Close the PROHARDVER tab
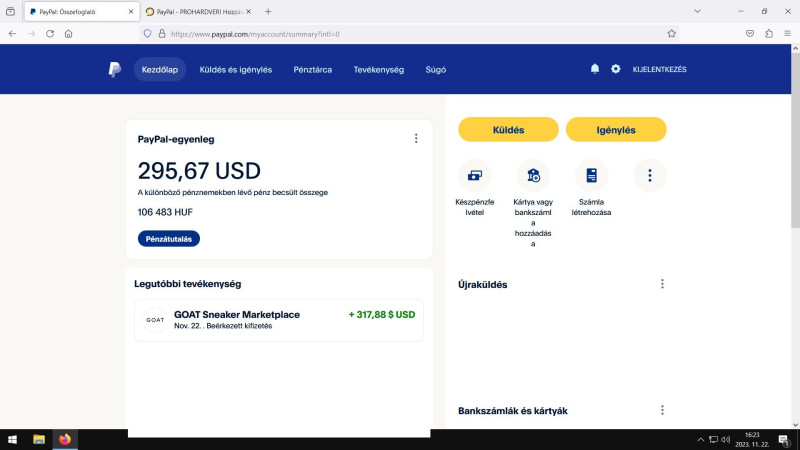The width and height of the screenshot is (800, 450). coord(248,11)
